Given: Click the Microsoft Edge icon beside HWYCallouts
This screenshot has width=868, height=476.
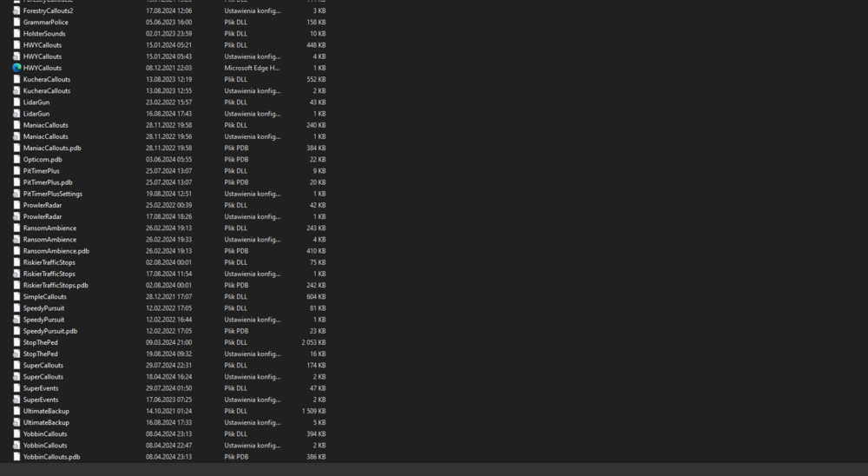Looking at the screenshot, I should tap(16, 68).
